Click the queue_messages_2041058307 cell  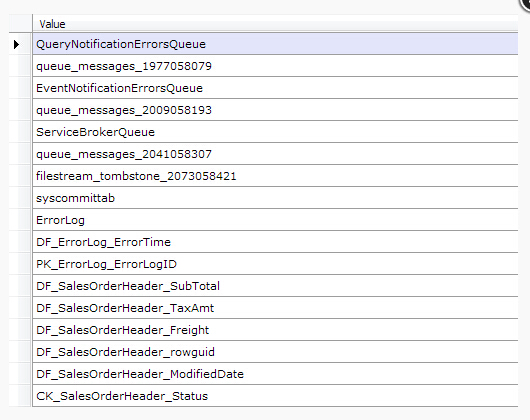(275, 154)
